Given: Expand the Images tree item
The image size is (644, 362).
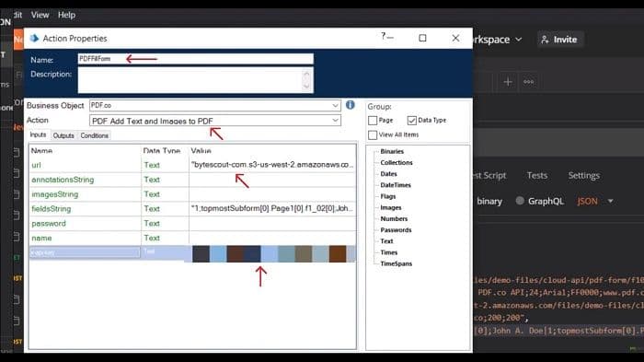Looking at the screenshot, I should 391,208.
